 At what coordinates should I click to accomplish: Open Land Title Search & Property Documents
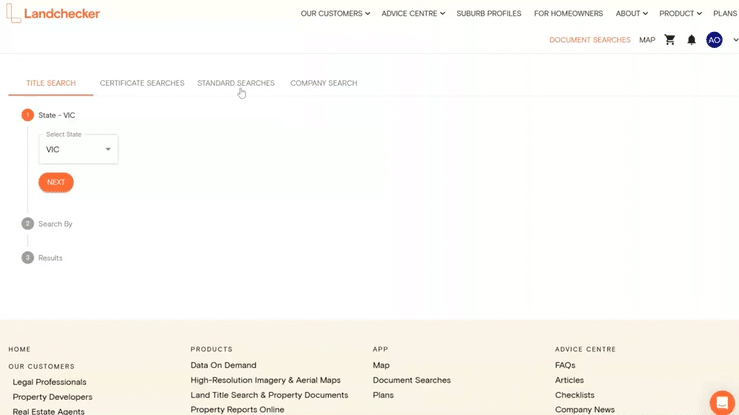click(x=269, y=395)
